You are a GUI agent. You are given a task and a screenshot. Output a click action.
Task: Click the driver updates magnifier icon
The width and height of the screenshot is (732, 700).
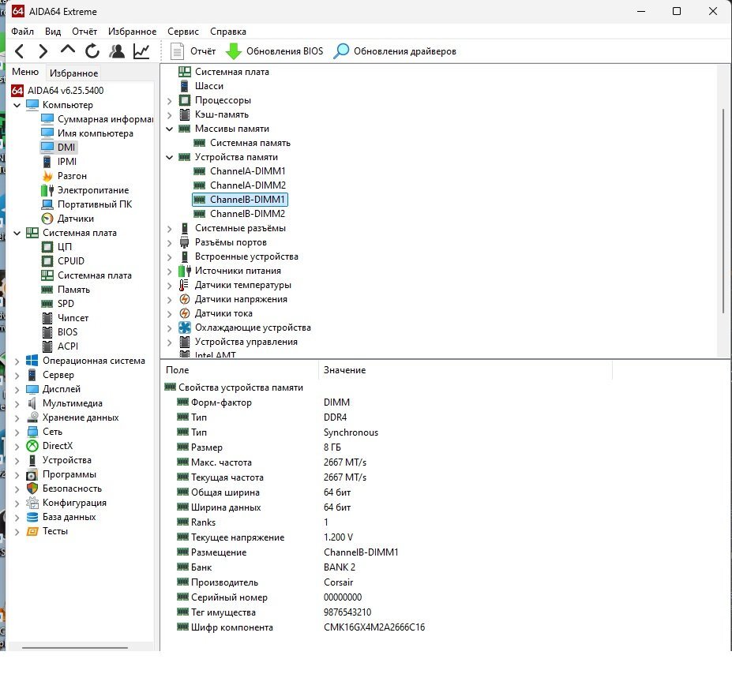(x=341, y=51)
